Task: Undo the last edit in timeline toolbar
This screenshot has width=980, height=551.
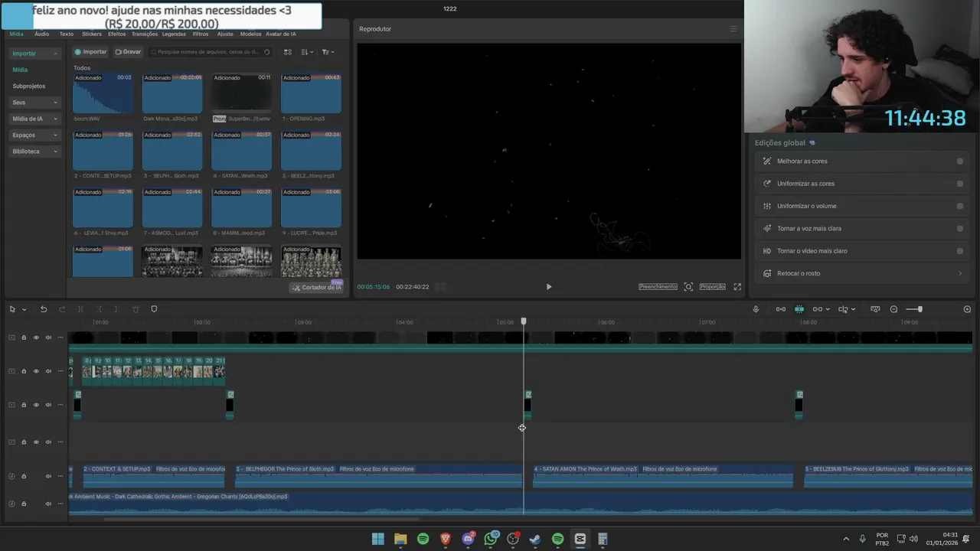Action: pyautogui.click(x=44, y=309)
